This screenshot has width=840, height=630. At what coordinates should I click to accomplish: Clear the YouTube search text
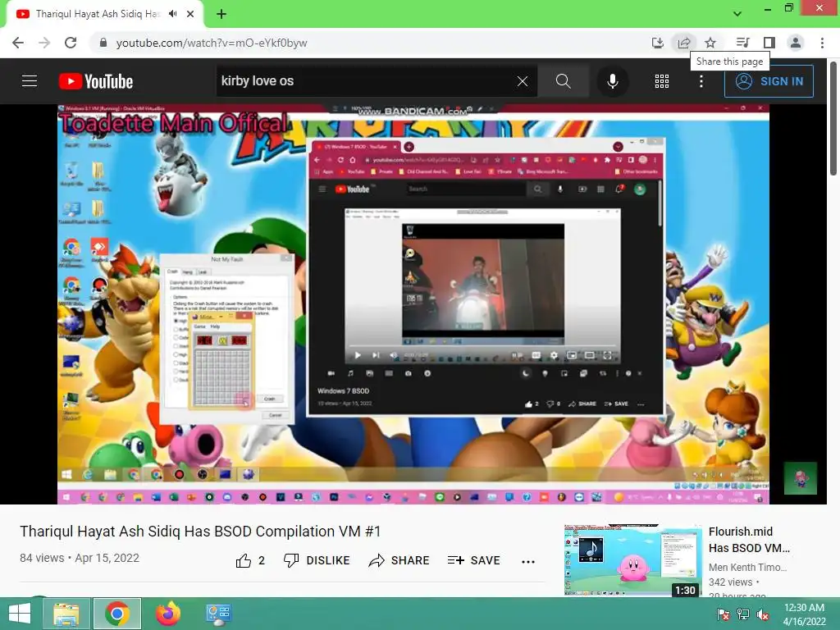click(523, 81)
